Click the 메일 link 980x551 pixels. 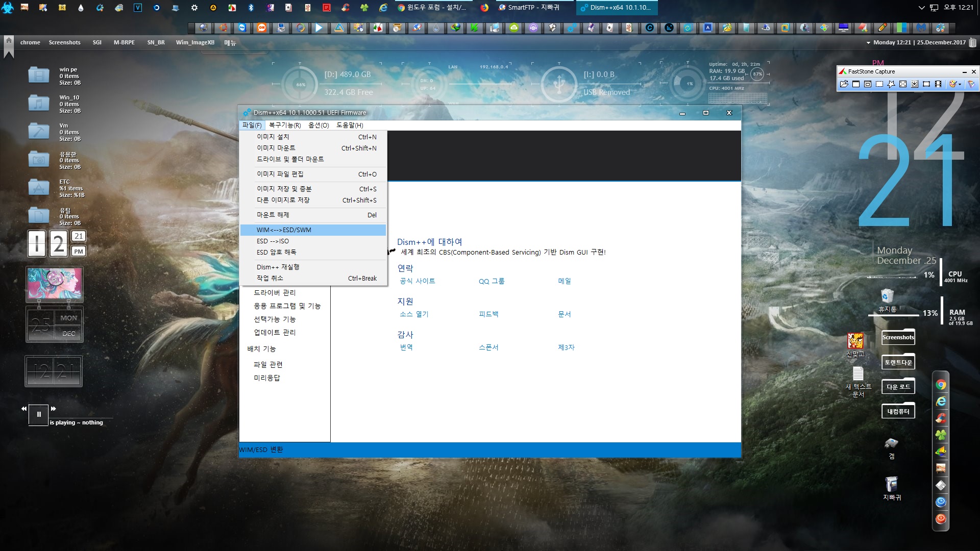pyautogui.click(x=564, y=281)
